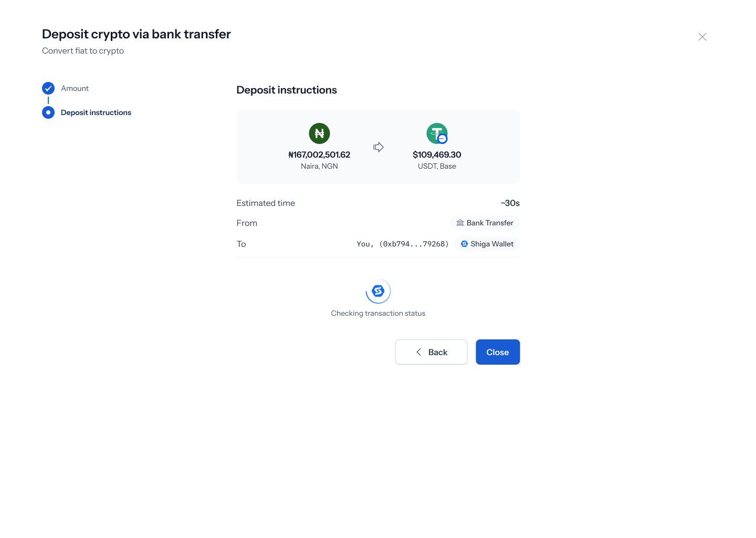Viewport: 756px width, 538px height.
Task: Click the Convert fiat to crypto subtitle
Action: pos(83,50)
